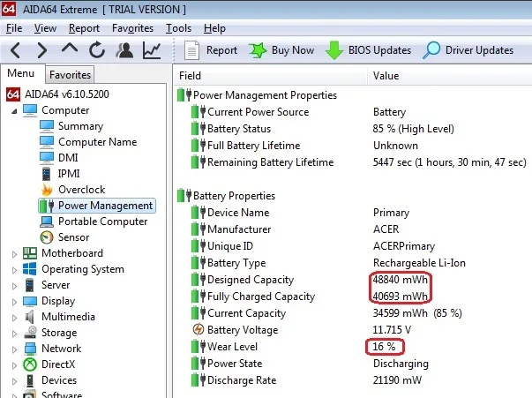
Task: Open the Tools menu
Action: point(178,28)
